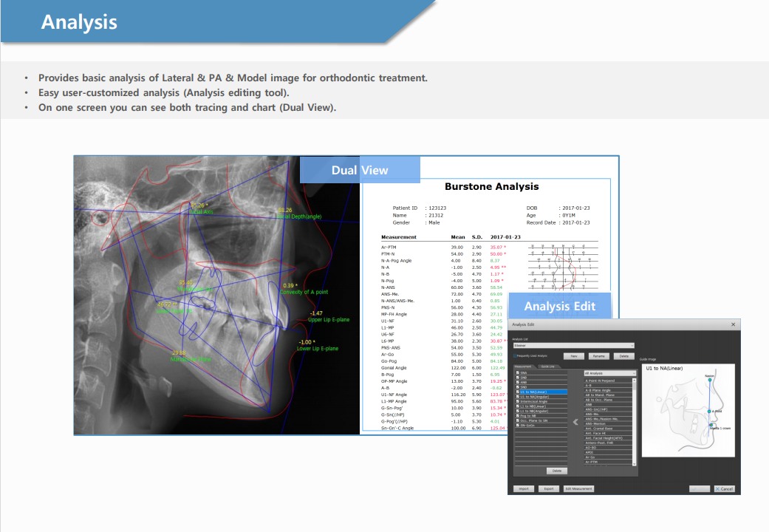The width and height of the screenshot is (769, 532).
Task: Click the Upper Lip E-plane label on tracing
Action: click(x=329, y=319)
